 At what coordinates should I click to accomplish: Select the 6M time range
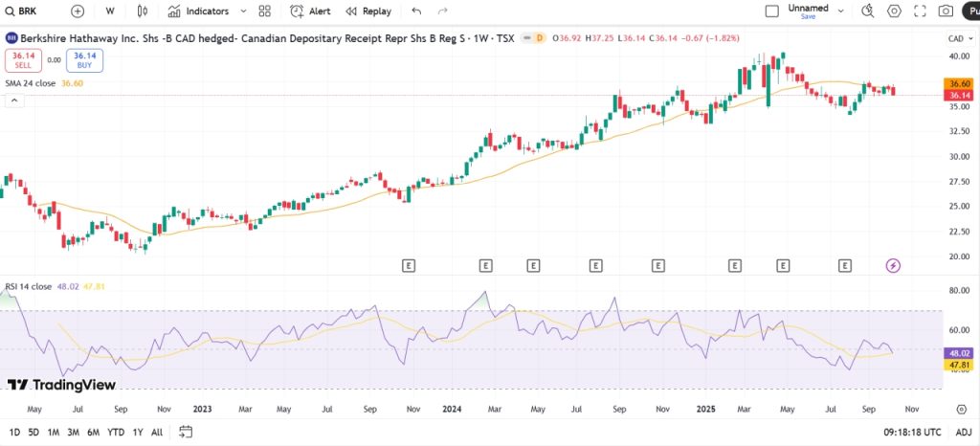[x=94, y=432]
